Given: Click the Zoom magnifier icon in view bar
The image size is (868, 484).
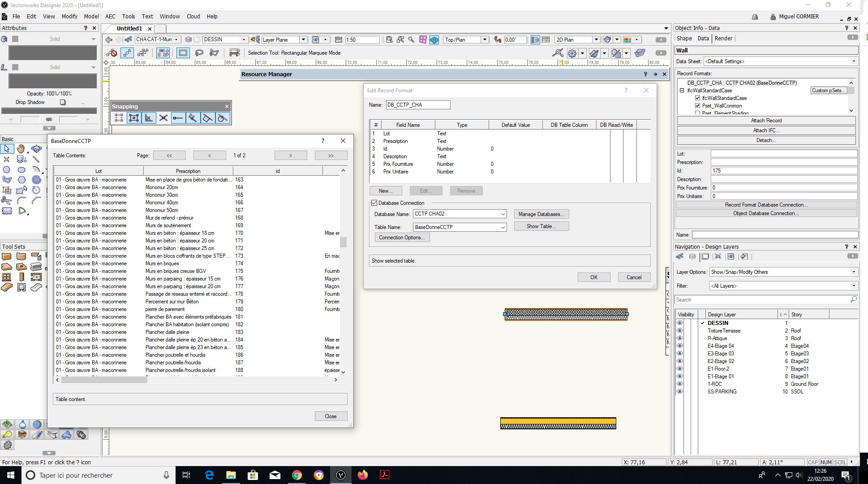Looking at the screenshot, I should click(x=411, y=39).
